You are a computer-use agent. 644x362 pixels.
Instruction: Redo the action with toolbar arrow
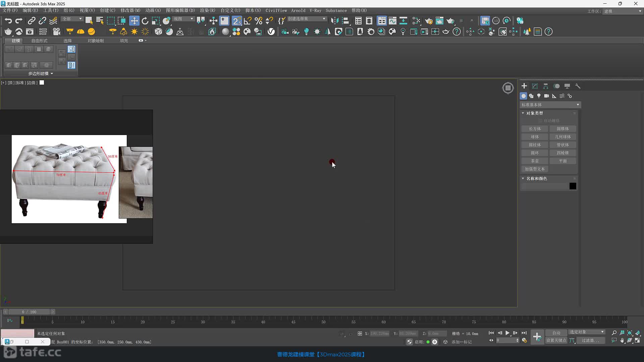tap(19, 21)
